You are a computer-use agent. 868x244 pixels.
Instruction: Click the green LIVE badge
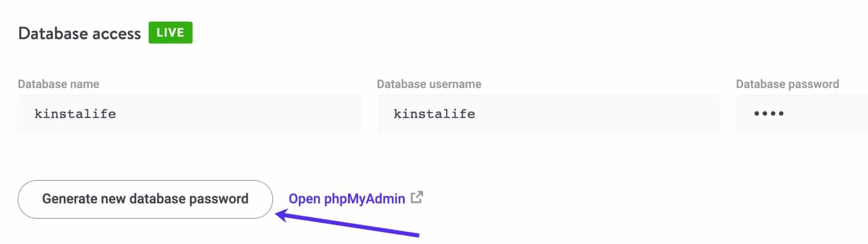(x=170, y=33)
